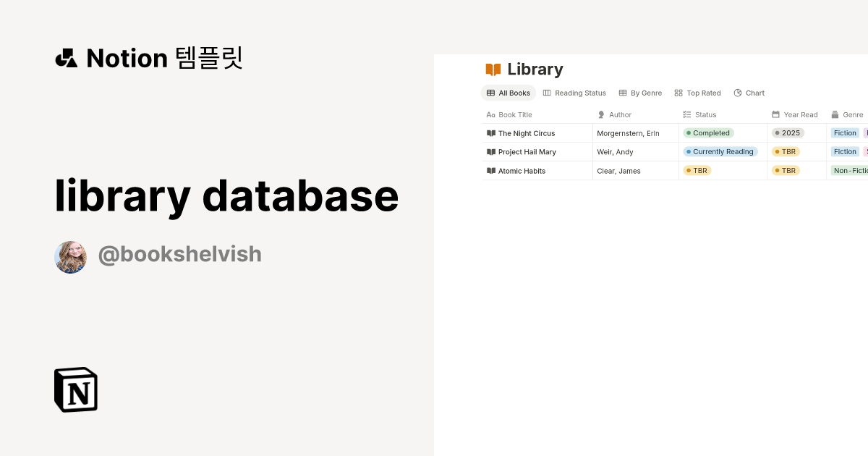Image resolution: width=868 pixels, height=456 pixels.
Task: Select the TBR tag on Atomic Habits row
Action: [x=697, y=171]
